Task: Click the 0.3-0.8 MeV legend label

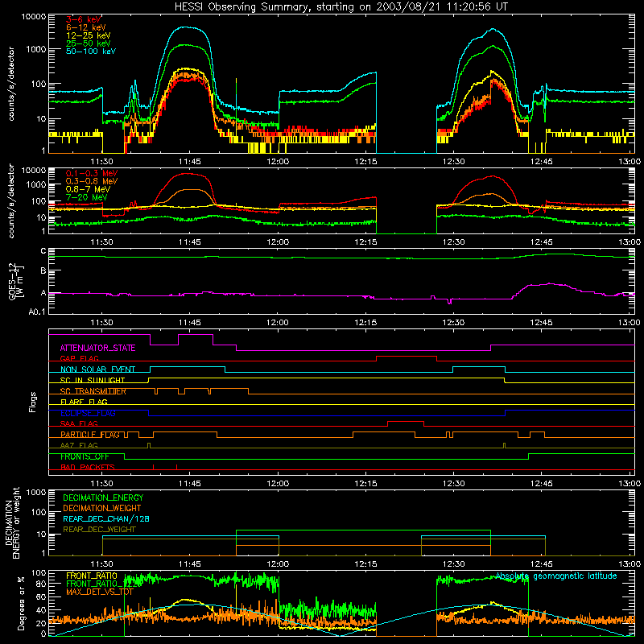Action: tap(92, 181)
